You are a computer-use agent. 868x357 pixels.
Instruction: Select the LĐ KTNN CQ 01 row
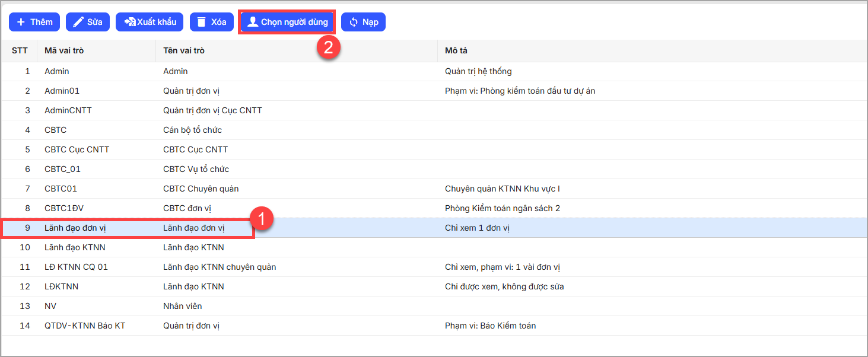click(x=76, y=267)
